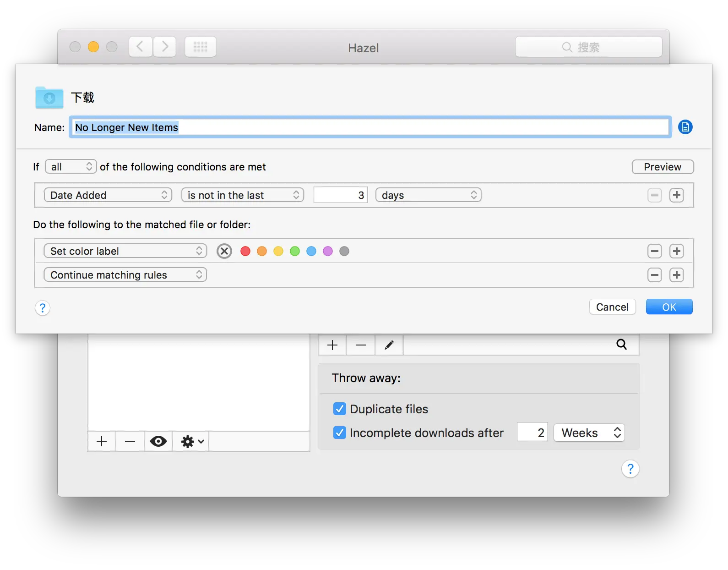Open the Date Added attribute dropdown
This screenshot has height=570, width=728.
click(108, 195)
